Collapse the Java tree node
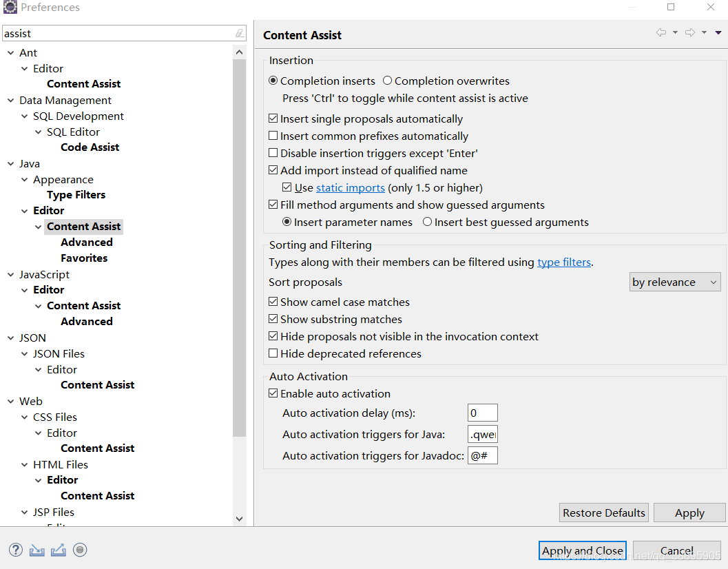 (x=11, y=163)
